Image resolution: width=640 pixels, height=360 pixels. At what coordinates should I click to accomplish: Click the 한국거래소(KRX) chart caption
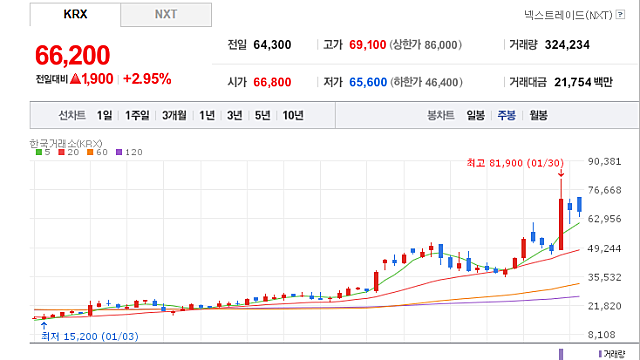[66, 144]
